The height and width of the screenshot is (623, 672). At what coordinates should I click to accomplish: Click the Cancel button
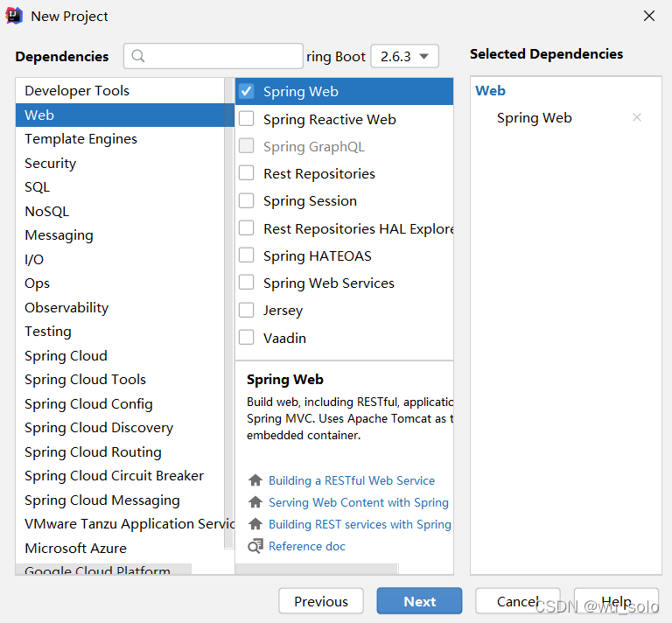[518, 601]
